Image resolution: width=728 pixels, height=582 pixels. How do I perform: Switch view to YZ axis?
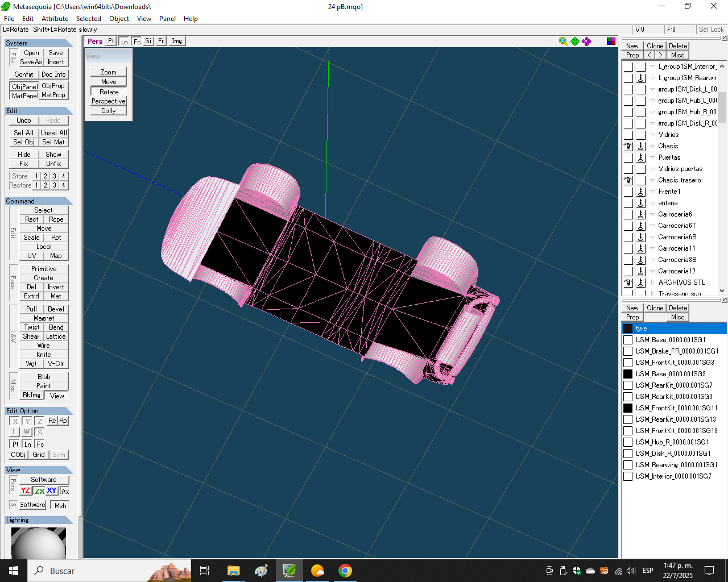point(26,490)
